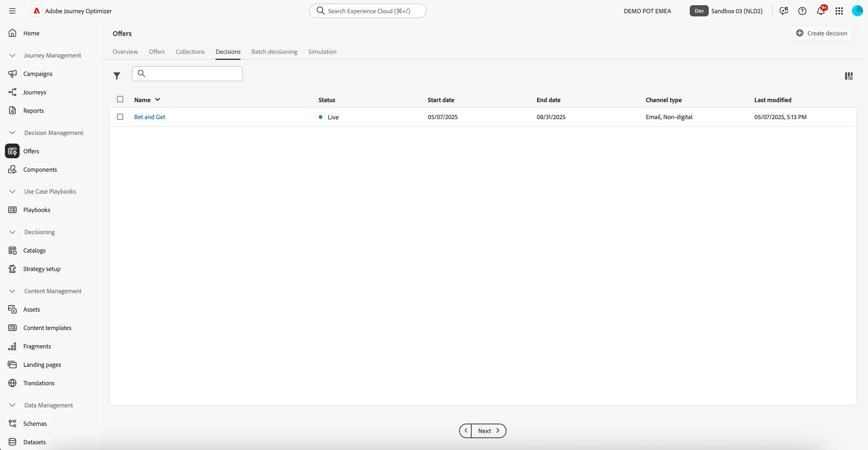
Task: Open the Sandbox 03 (NLD2) selector
Action: point(726,11)
